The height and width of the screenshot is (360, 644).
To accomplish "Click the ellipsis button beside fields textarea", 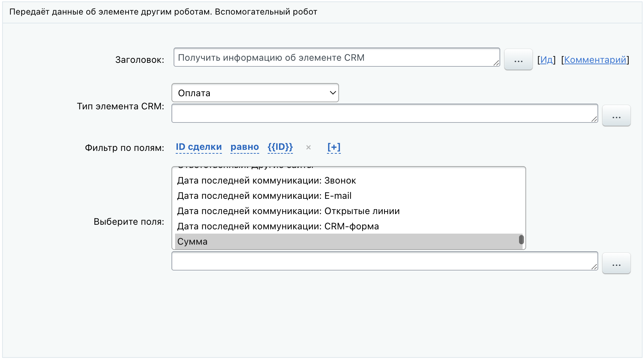I will tap(616, 263).
